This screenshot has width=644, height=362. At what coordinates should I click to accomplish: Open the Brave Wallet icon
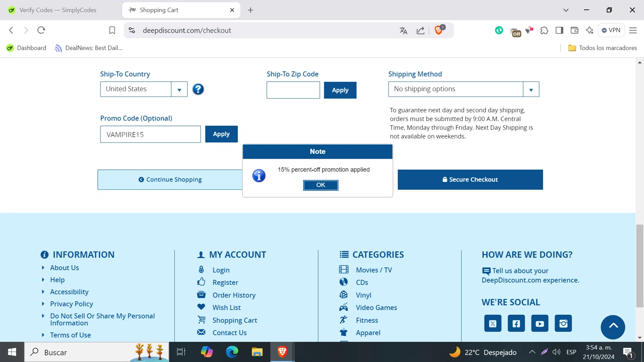click(x=574, y=30)
